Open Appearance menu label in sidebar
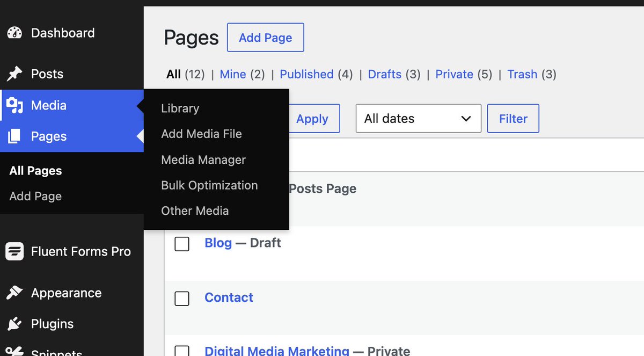 click(67, 293)
